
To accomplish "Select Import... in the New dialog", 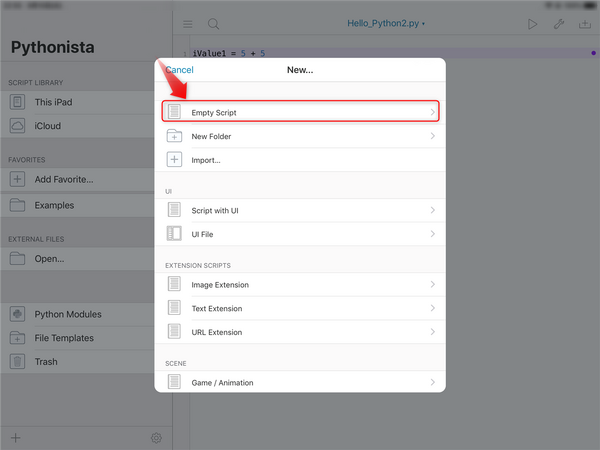I will point(205,160).
